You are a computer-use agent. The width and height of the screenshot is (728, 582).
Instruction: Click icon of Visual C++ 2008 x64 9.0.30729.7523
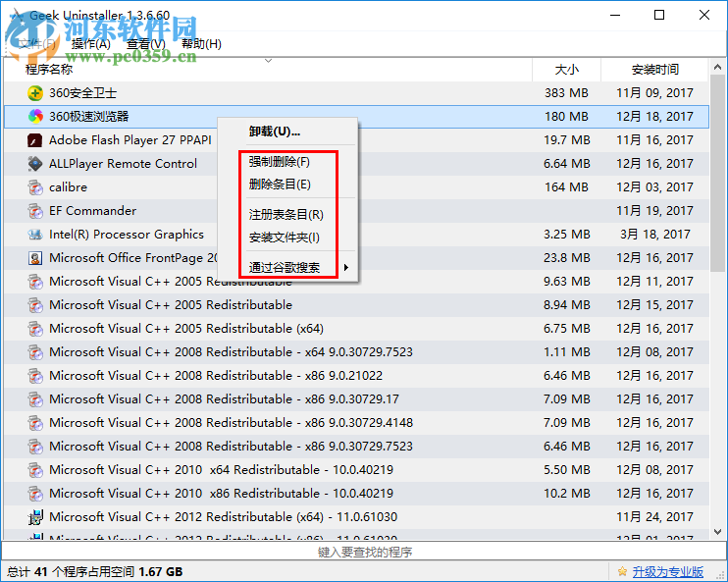pos(35,352)
